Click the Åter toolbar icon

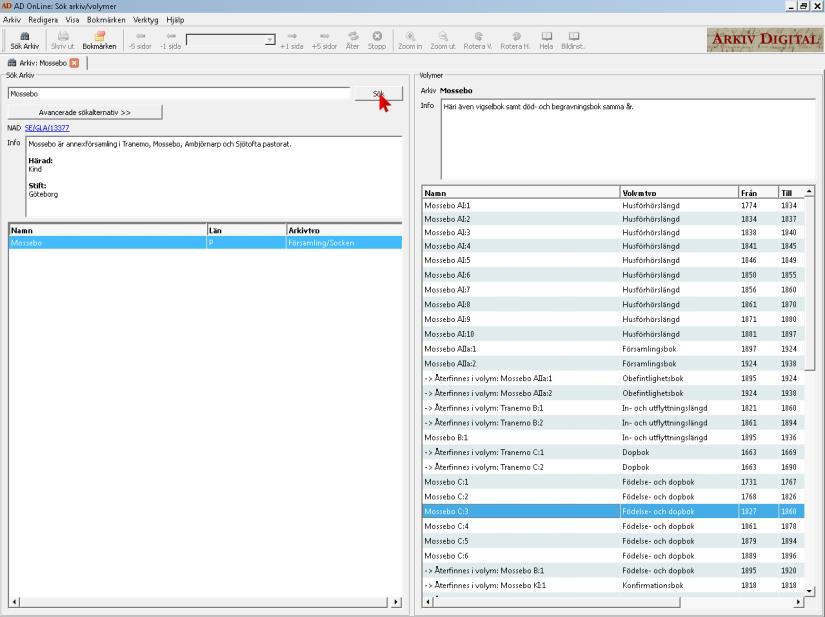(x=353, y=41)
